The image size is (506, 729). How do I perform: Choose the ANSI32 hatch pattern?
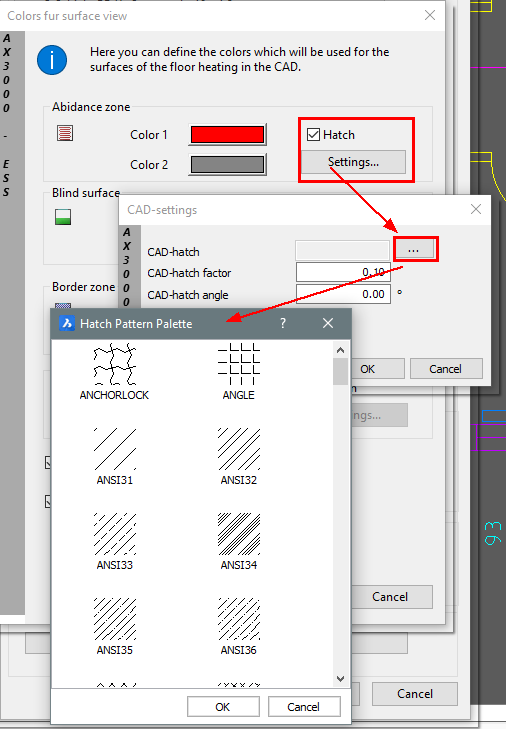[239, 457]
